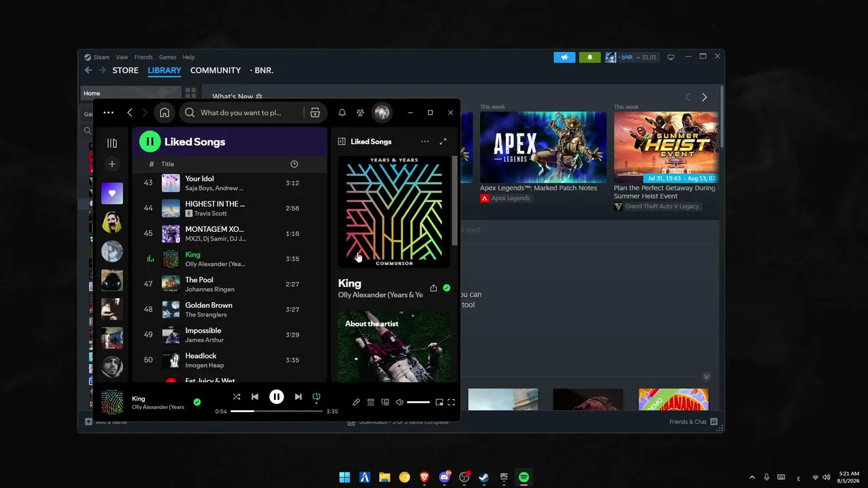Open Connect to a device
This screenshot has height=488, width=868.
coord(385,402)
